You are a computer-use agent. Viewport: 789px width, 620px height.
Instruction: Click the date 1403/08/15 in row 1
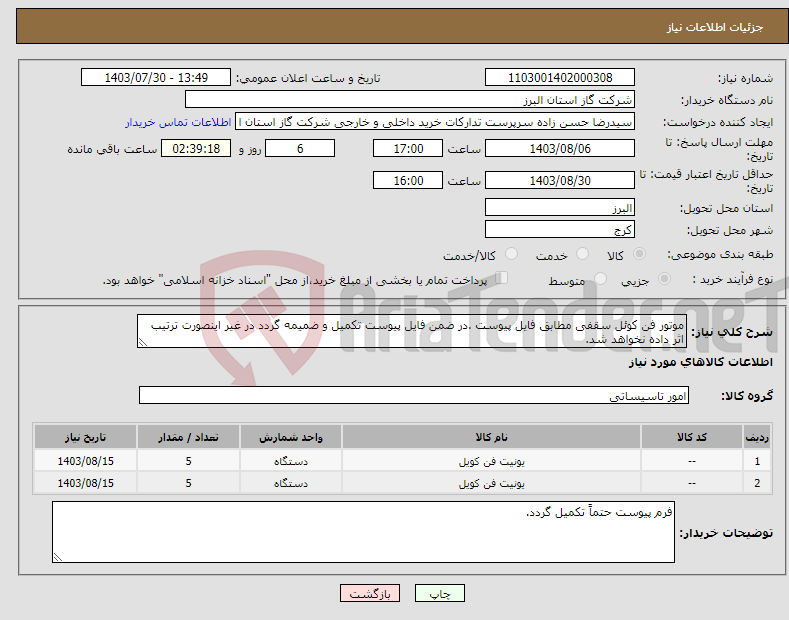click(86, 461)
